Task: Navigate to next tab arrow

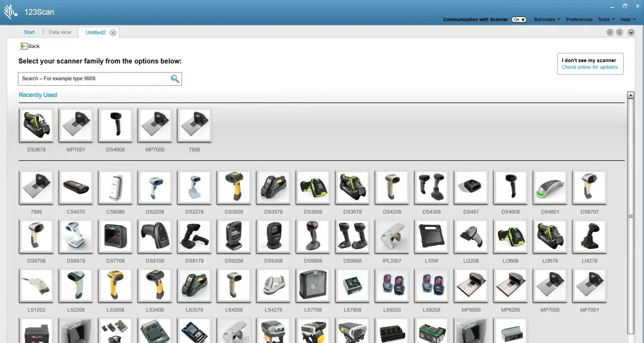Action: click(x=619, y=32)
